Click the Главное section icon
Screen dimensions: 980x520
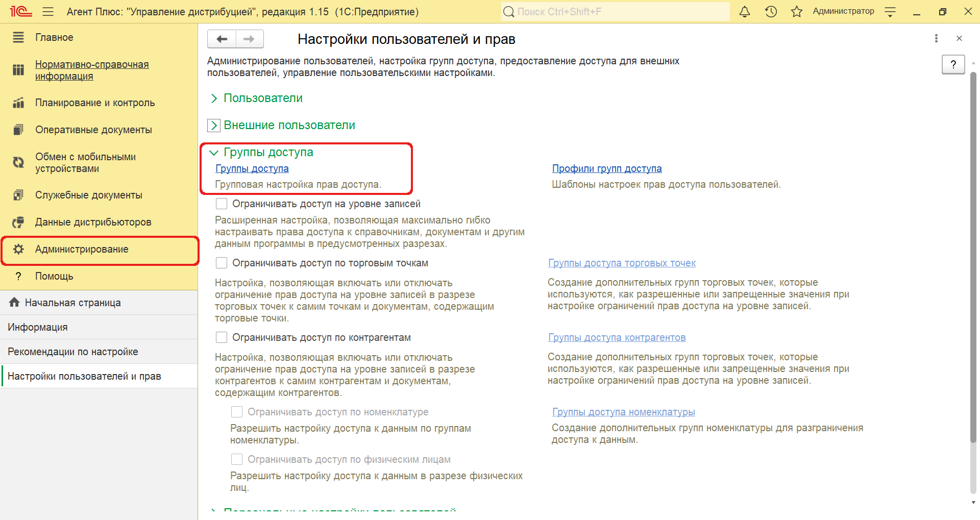pos(18,37)
